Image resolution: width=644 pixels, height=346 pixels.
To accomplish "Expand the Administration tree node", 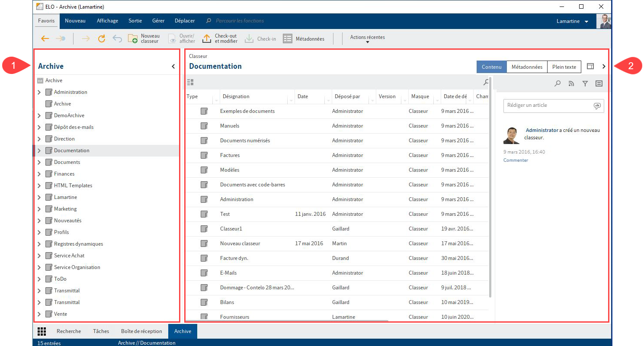I will tap(39, 92).
